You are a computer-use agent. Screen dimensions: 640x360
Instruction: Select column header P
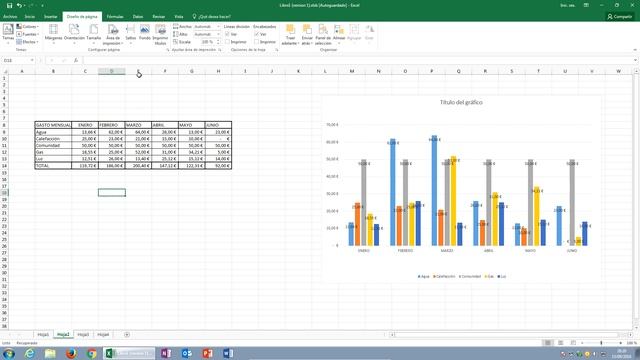(x=431, y=71)
